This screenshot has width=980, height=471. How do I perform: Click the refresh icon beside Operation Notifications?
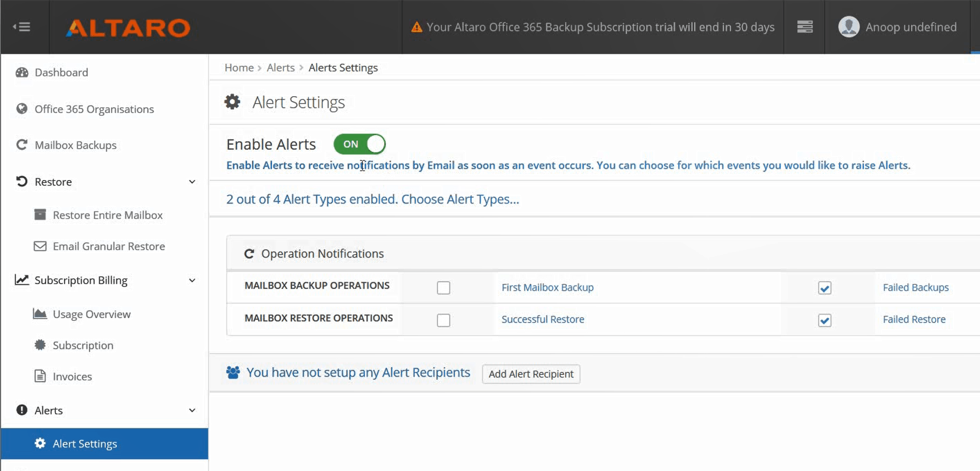[249, 254]
